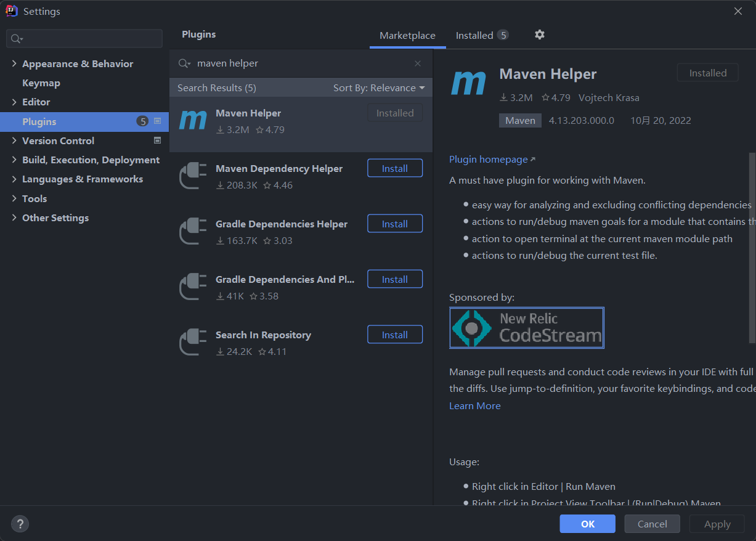This screenshot has width=756, height=541.
Task: Click the project-level icon beside Plugins row
Action: tap(157, 121)
